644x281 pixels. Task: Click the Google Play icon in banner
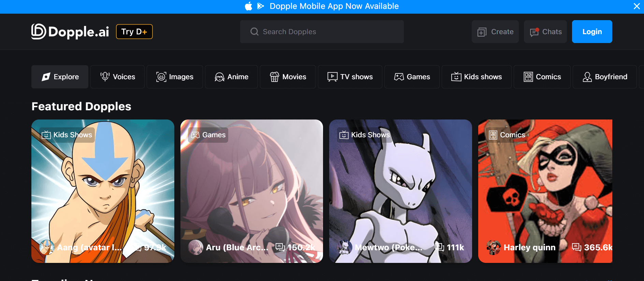[261, 6]
